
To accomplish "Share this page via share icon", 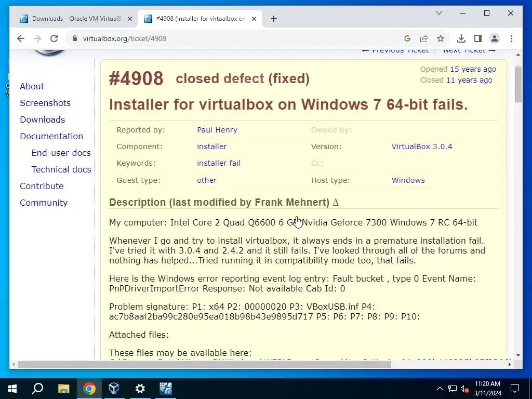I will pyautogui.click(x=424, y=38).
